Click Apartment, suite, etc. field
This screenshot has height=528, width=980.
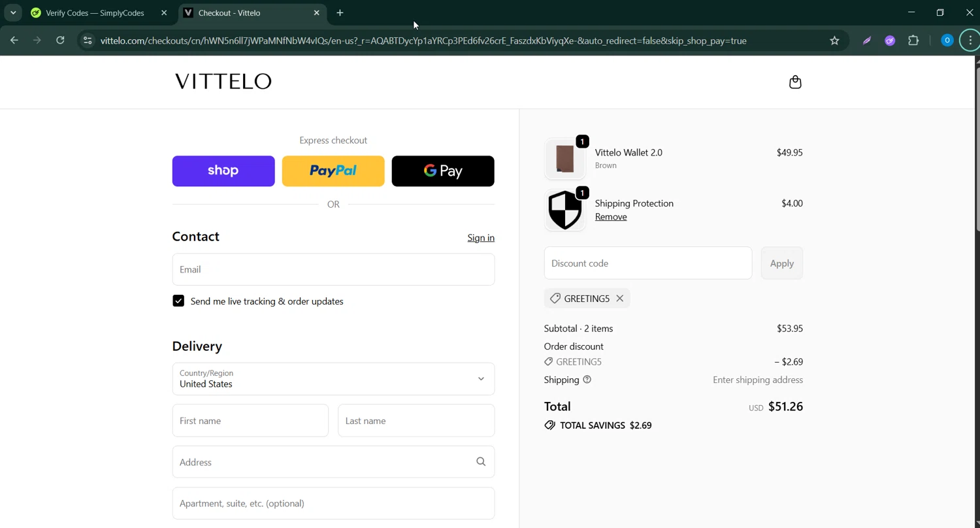(333, 503)
